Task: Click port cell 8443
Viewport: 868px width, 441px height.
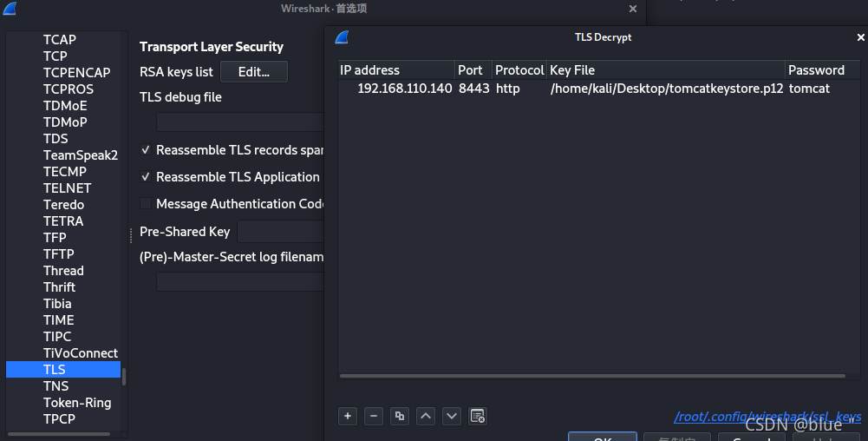Action: pos(473,89)
